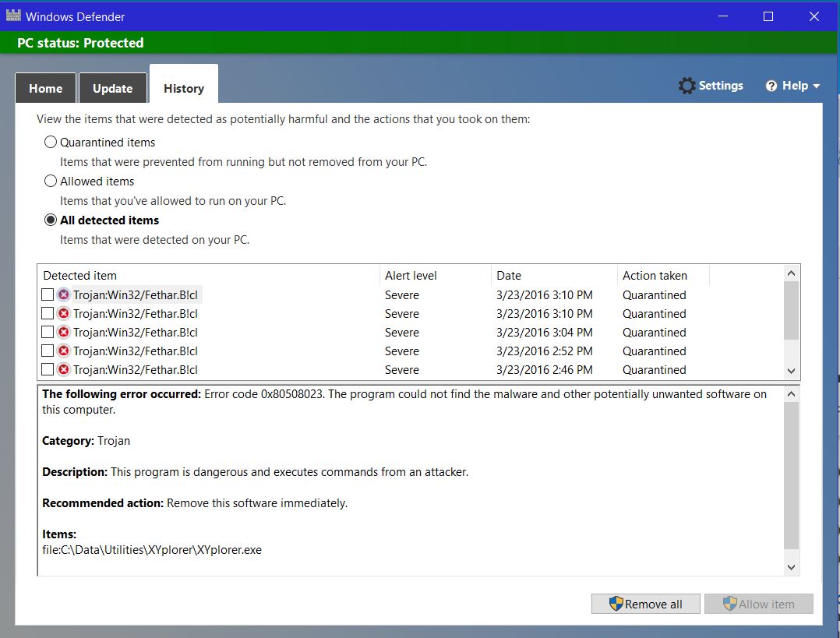
Task: Select the All detected items radio button
Action: click(x=51, y=220)
